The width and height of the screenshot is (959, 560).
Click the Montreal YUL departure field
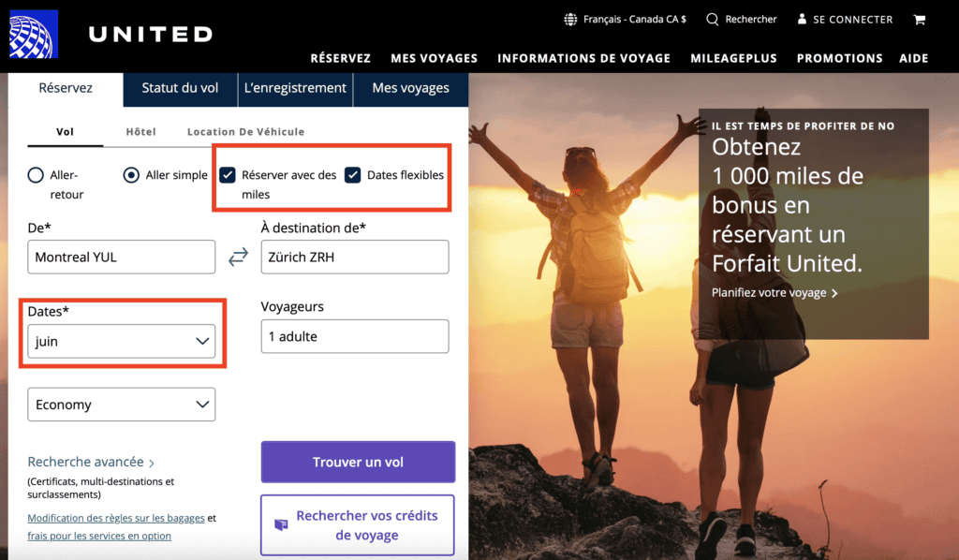coord(121,257)
